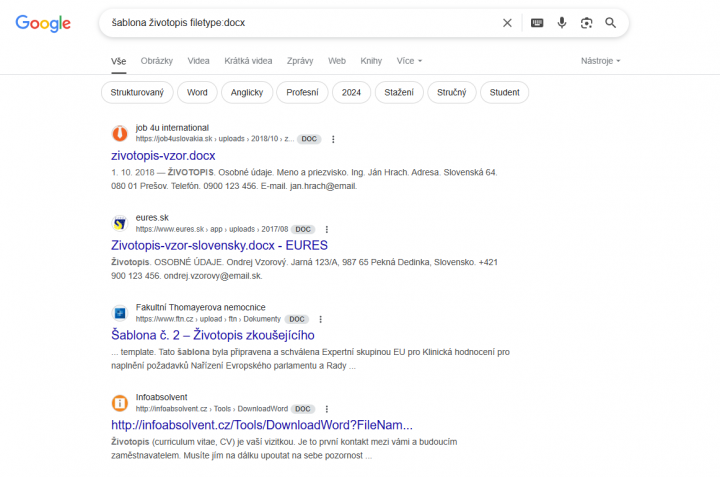Open the Krátká videa tab

[x=248, y=61]
